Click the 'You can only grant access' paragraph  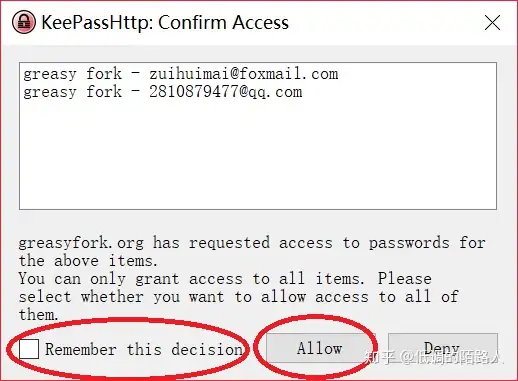pyautogui.click(x=239, y=296)
